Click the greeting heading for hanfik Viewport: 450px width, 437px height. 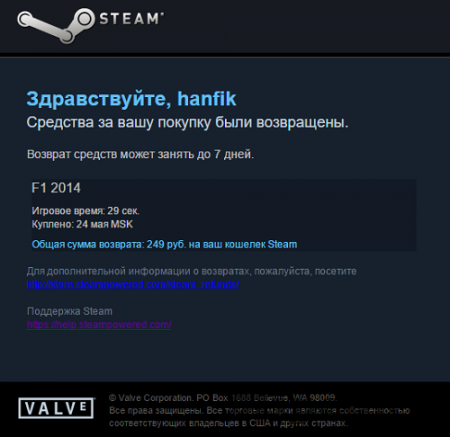click(131, 99)
